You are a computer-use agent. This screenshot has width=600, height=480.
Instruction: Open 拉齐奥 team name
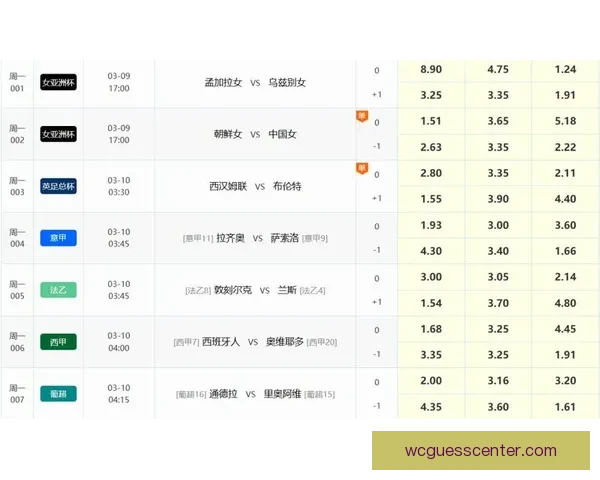point(230,238)
